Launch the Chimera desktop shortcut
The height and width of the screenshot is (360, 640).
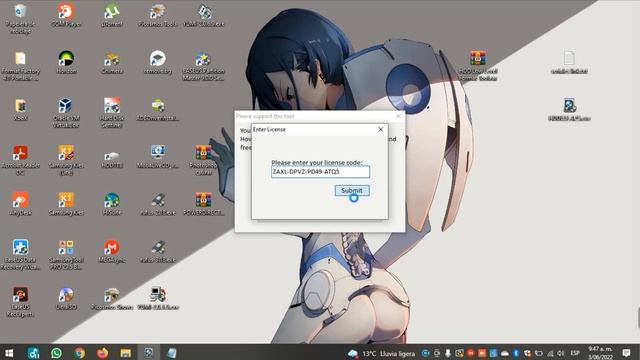click(112, 62)
